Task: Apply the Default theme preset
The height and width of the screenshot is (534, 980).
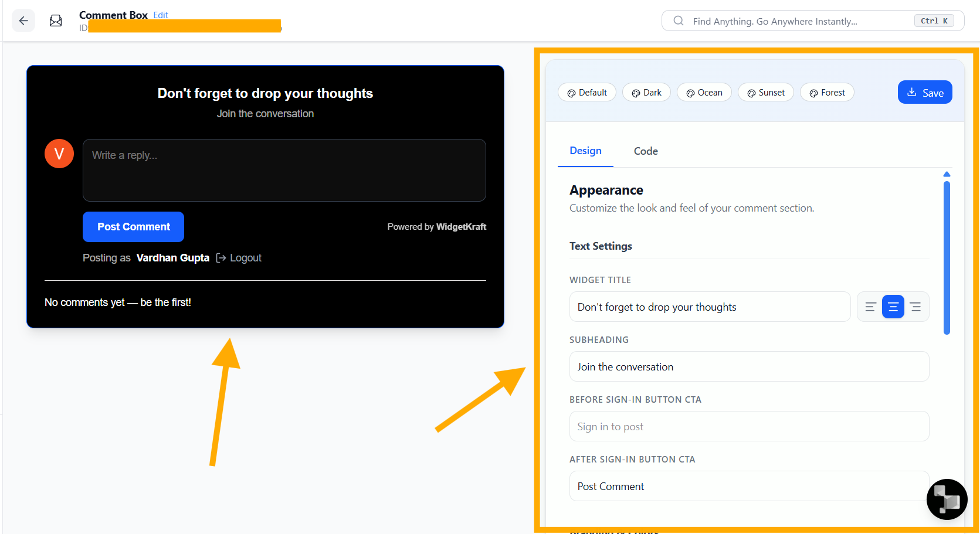Action: 586,93
